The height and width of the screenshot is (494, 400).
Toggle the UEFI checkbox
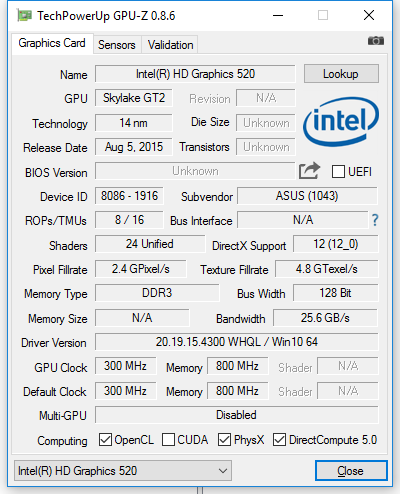click(338, 172)
